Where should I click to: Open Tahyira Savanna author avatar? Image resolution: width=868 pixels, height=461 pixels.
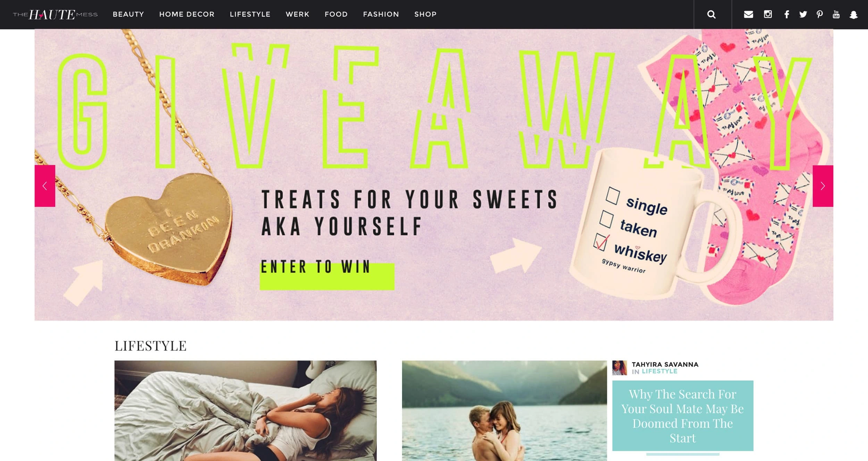pyautogui.click(x=619, y=368)
